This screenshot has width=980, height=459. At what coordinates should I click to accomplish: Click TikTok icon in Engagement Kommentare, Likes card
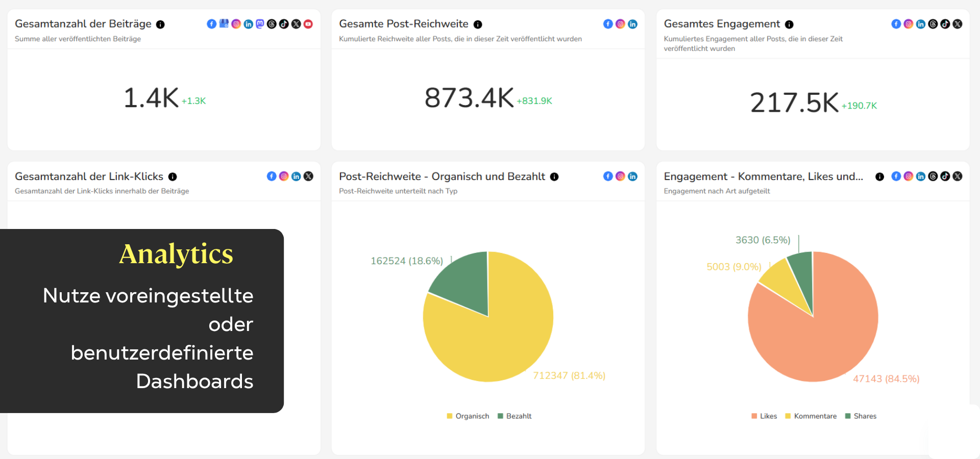945,176
